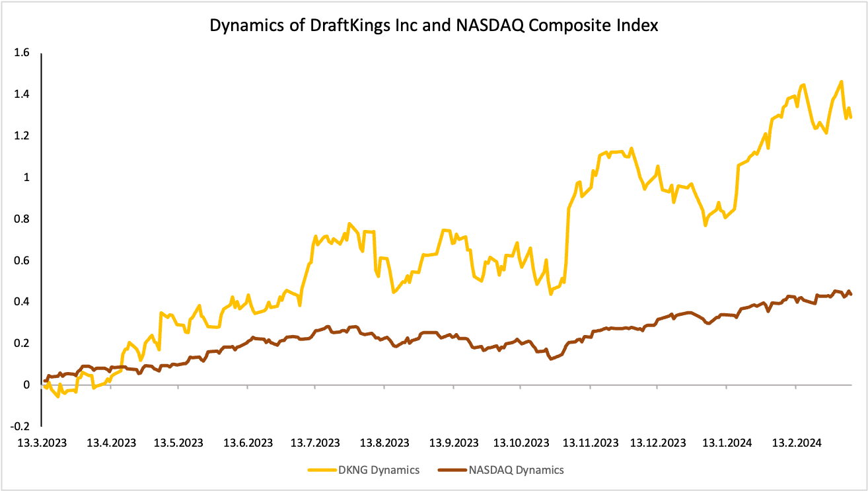
Task: Select x-axis date 13.12.2023
Action: (658, 443)
